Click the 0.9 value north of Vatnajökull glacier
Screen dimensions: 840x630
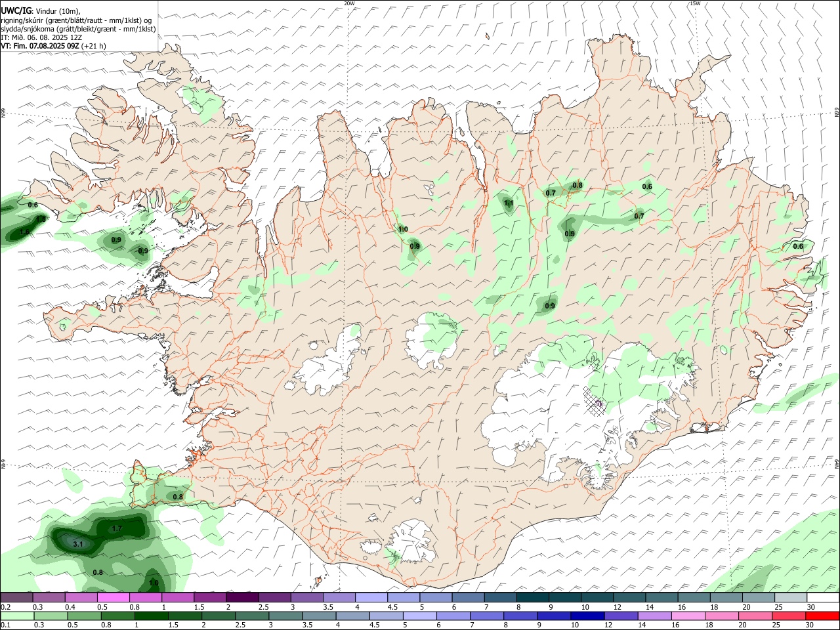550,306
